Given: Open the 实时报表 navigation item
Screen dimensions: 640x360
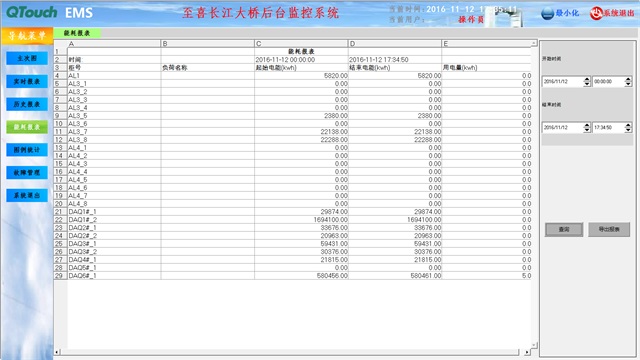Looking at the screenshot, I should click(x=27, y=81).
